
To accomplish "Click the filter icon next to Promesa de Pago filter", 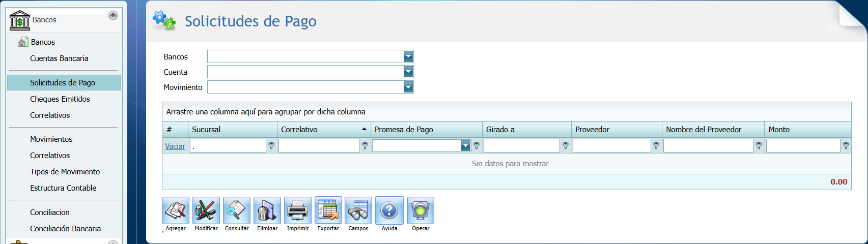I will coord(477,146).
